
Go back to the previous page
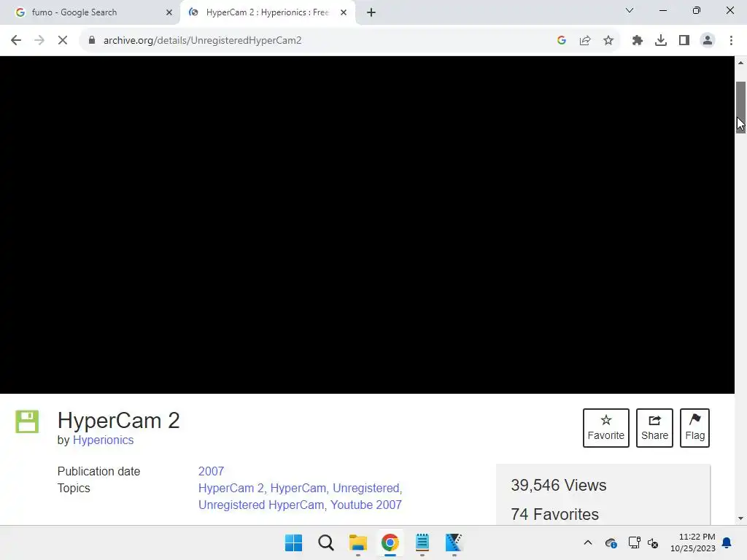16,41
